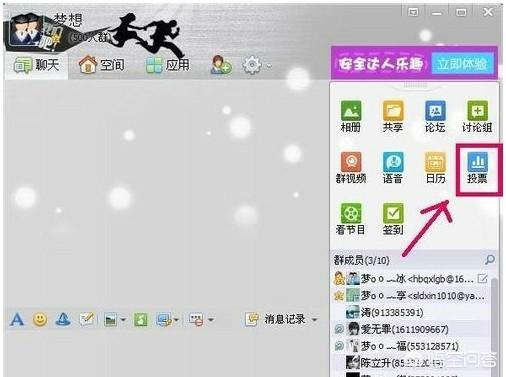This screenshot has height=377, width=506.
Task: Open the 语音 voice chat app
Action: click(393, 167)
